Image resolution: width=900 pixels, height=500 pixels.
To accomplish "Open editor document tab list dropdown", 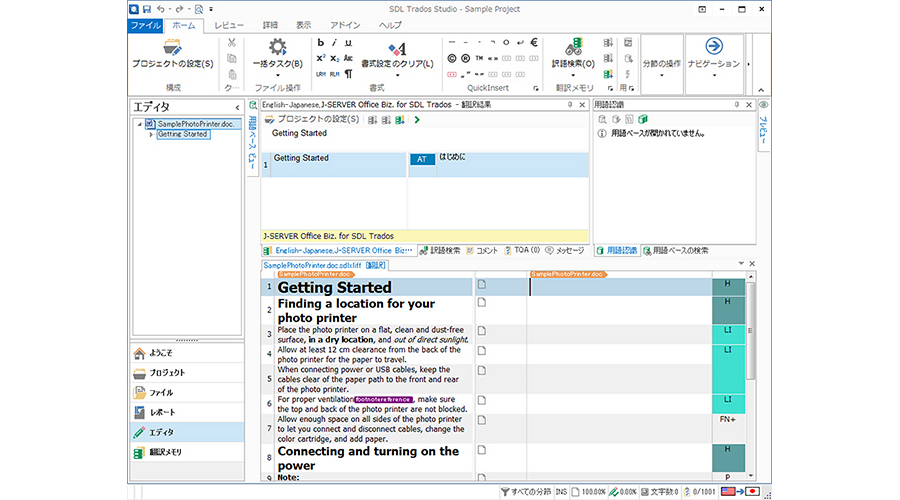I will [741, 263].
